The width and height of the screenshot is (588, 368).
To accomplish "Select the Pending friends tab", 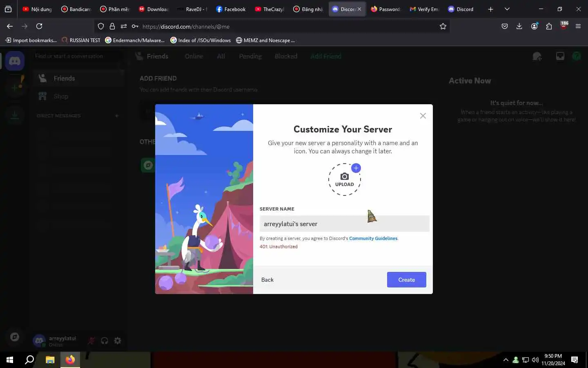I will [250, 56].
